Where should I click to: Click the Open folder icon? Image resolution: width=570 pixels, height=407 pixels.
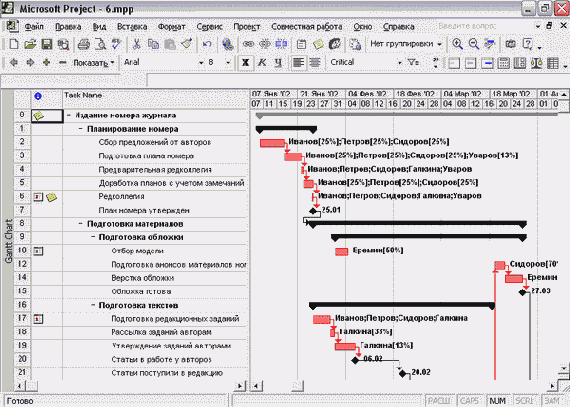[x=30, y=44]
